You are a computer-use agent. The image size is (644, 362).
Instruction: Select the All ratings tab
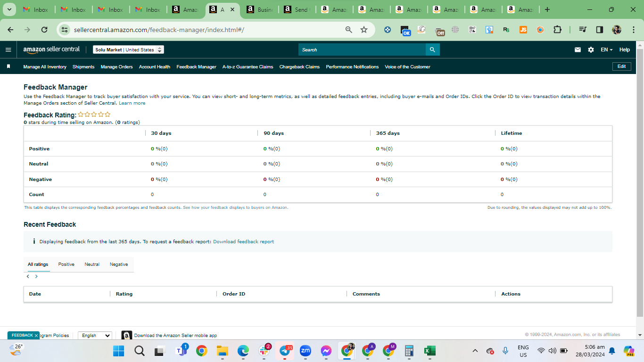pos(38,264)
